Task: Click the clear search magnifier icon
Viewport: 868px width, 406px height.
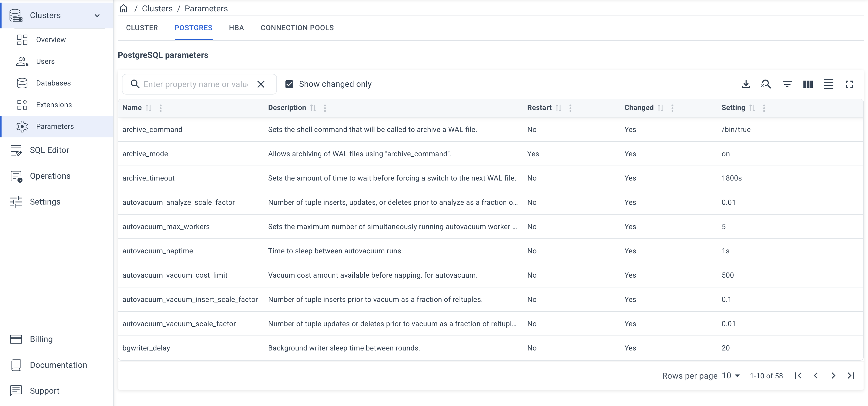Action: tap(765, 84)
